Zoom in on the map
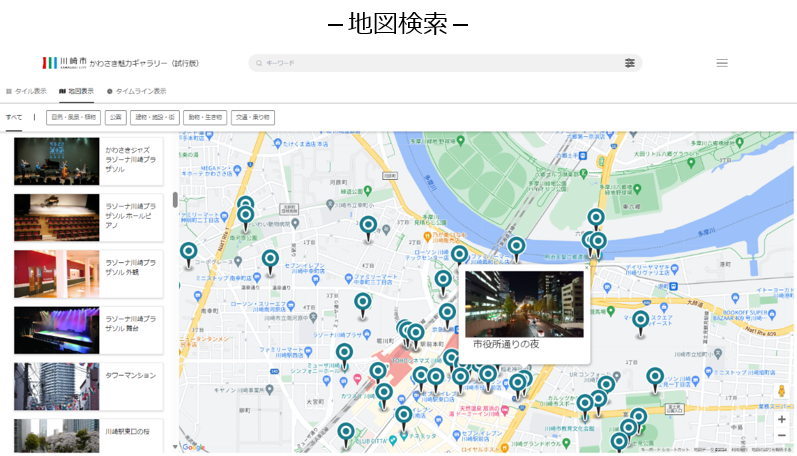 [781, 419]
